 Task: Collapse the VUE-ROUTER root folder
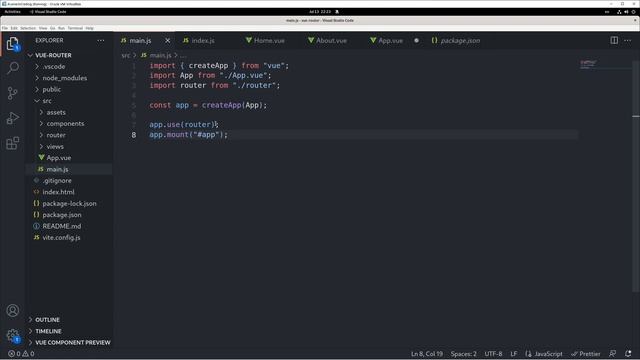pyautogui.click(x=53, y=55)
